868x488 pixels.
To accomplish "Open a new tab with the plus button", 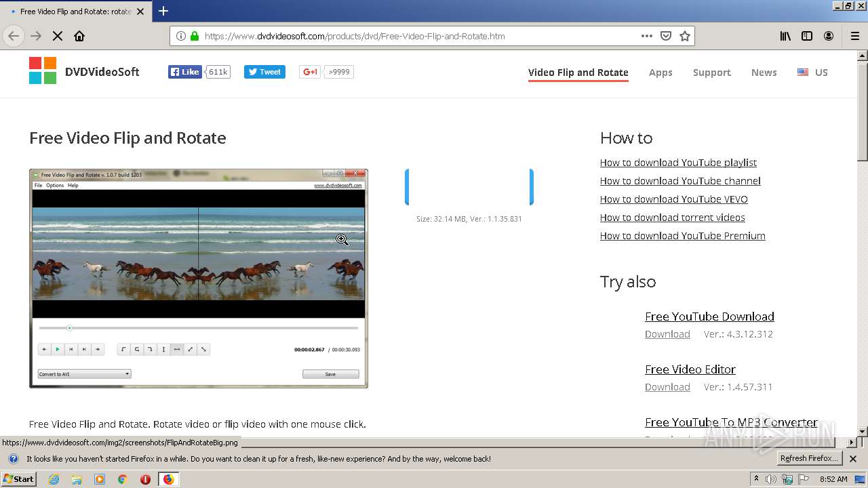I will pos(163,11).
